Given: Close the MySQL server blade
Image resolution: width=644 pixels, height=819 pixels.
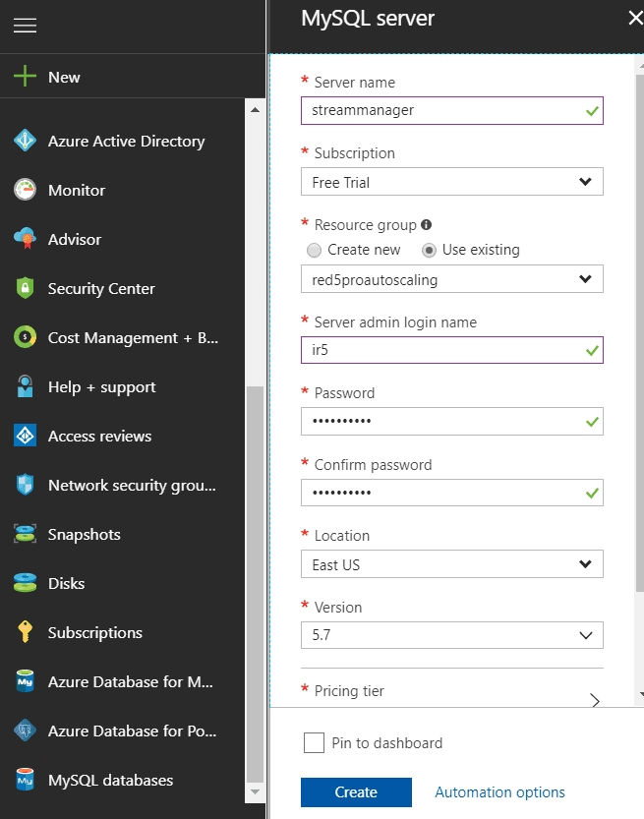Looking at the screenshot, I should pyautogui.click(x=635, y=19).
